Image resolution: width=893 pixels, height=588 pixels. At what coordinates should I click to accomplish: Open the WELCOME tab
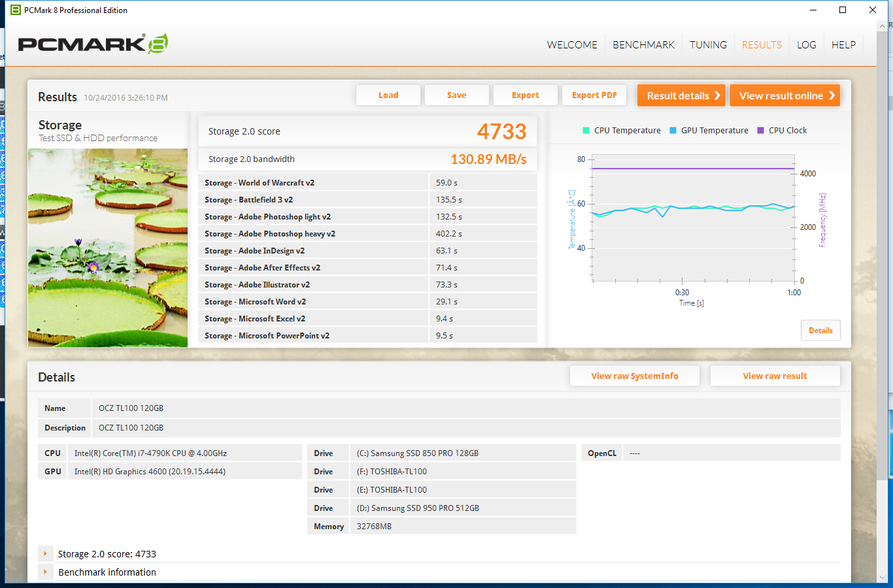click(x=572, y=44)
